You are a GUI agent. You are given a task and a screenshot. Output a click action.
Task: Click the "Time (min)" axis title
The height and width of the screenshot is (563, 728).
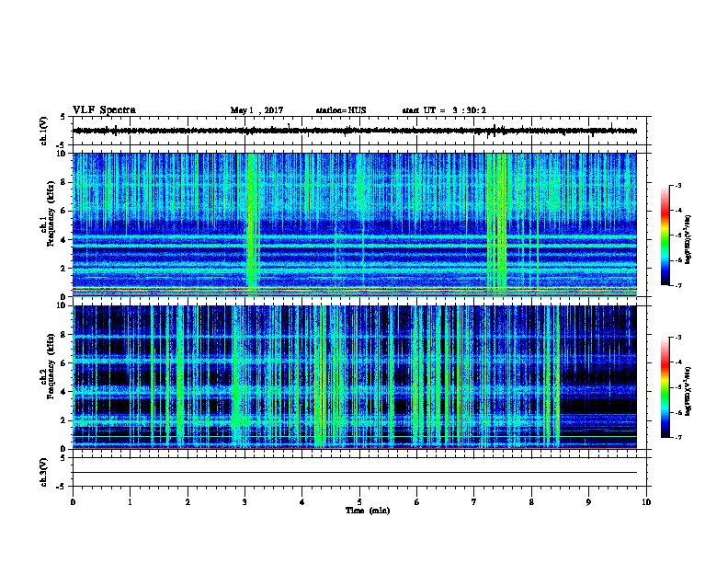[x=368, y=511]
